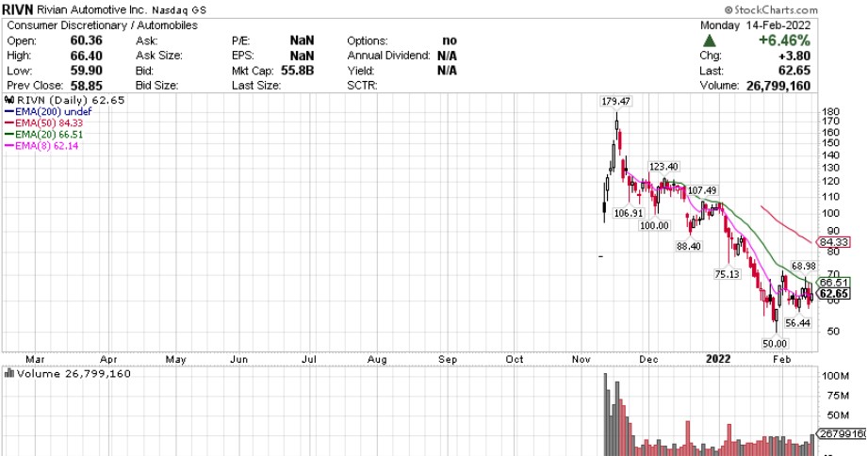Click the Sep label on the time axis
The height and width of the screenshot is (456, 868).
(448, 359)
